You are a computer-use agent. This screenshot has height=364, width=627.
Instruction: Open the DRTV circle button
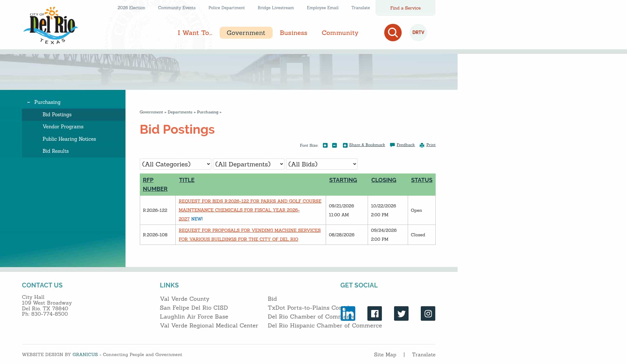click(418, 32)
